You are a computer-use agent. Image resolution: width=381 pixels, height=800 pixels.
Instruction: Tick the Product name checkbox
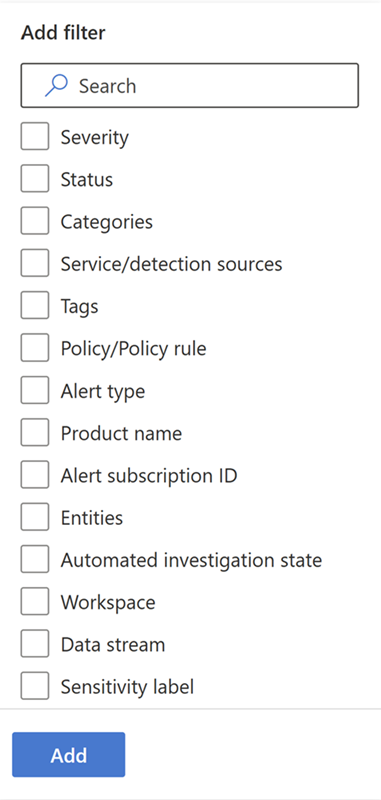pyautogui.click(x=35, y=433)
